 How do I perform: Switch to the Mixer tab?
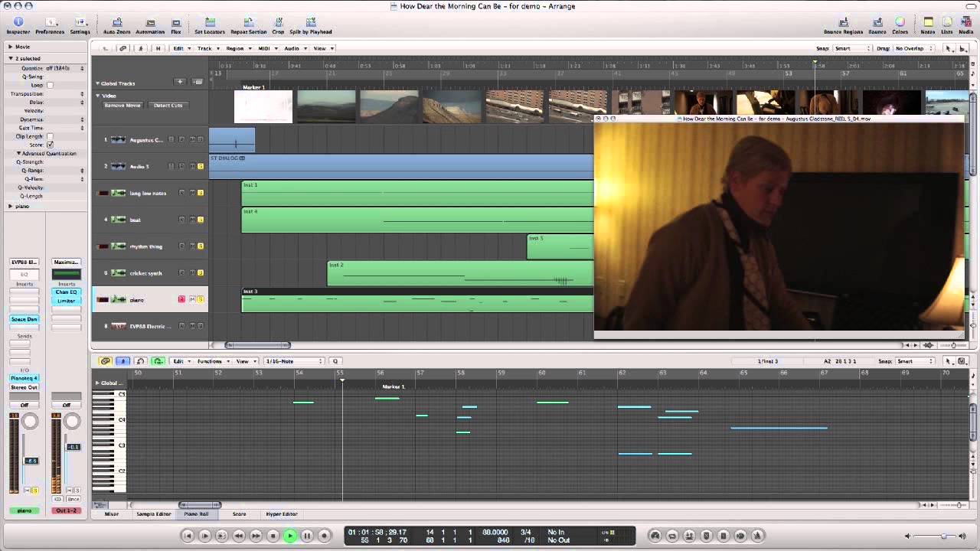[112, 514]
